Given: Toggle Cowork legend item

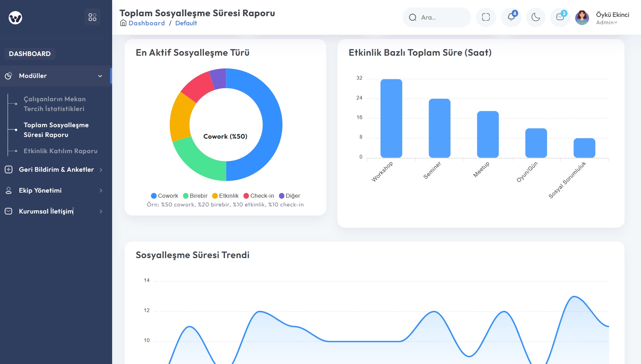Looking at the screenshot, I should 164,196.
